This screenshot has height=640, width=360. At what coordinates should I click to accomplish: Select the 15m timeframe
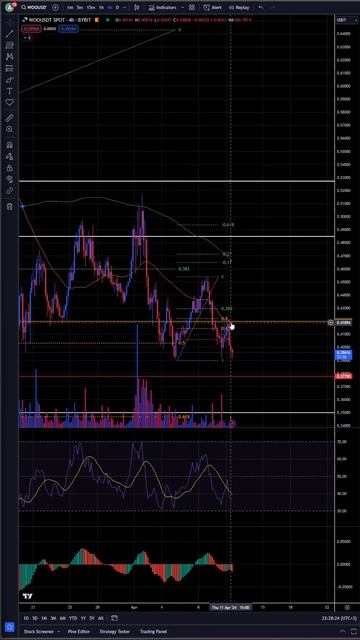[91, 7]
